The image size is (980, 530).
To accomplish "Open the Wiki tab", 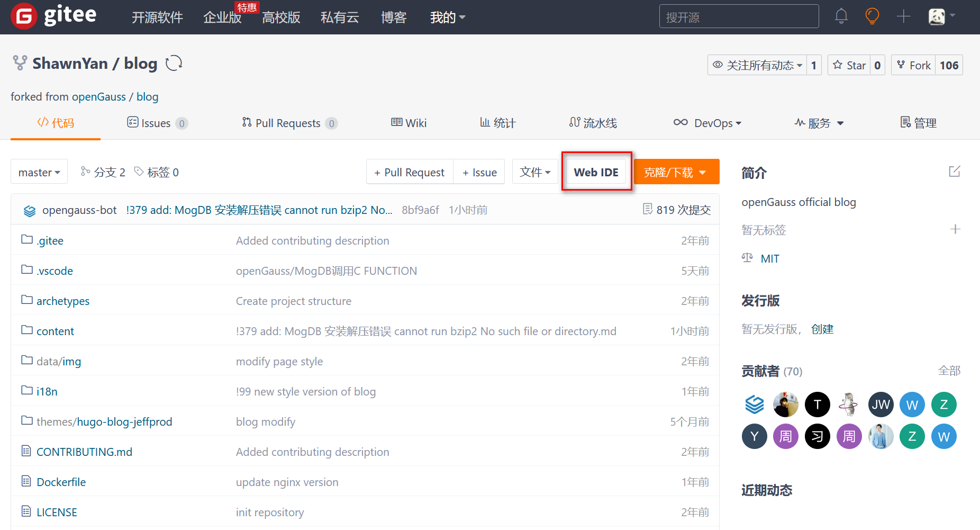I will pyautogui.click(x=409, y=123).
